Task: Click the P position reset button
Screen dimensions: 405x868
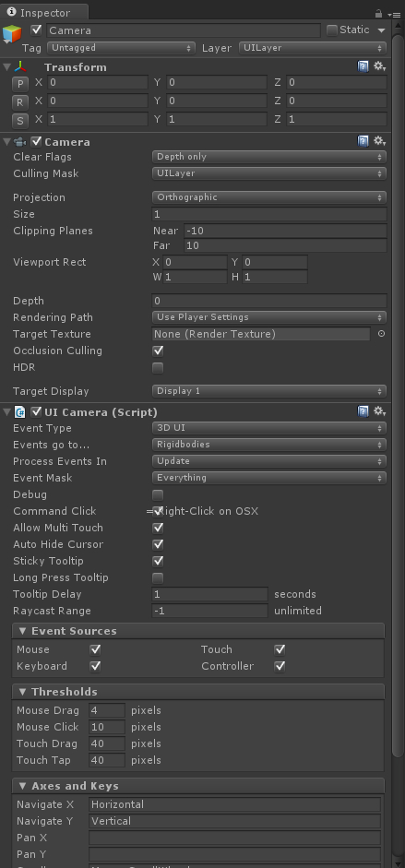Action: tap(20, 84)
